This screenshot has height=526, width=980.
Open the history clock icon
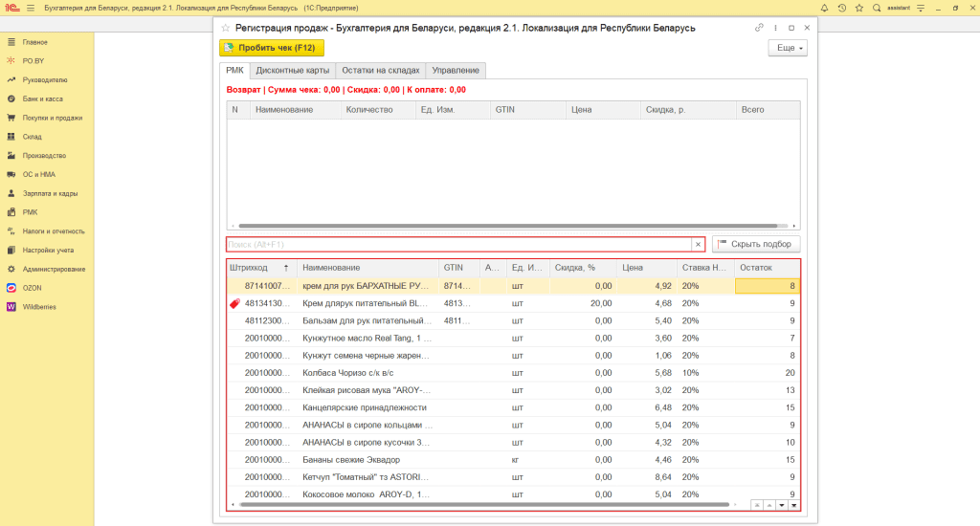click(841, 8)
